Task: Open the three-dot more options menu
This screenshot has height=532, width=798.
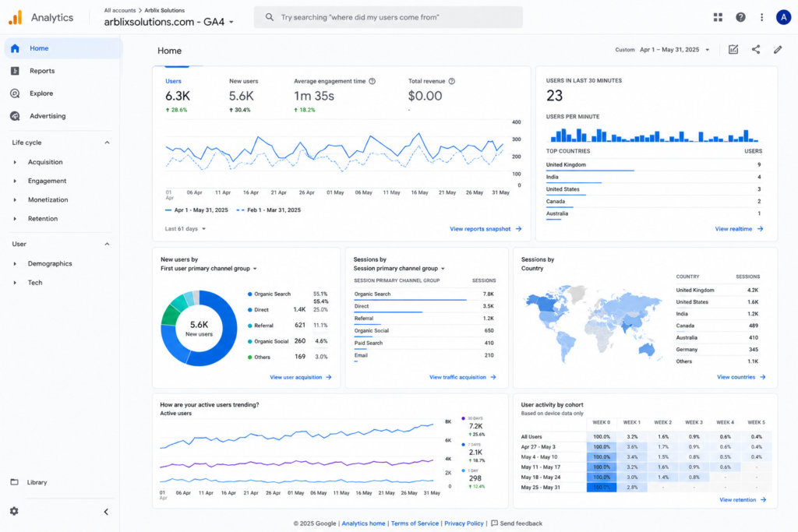Action: coord(762,17)
